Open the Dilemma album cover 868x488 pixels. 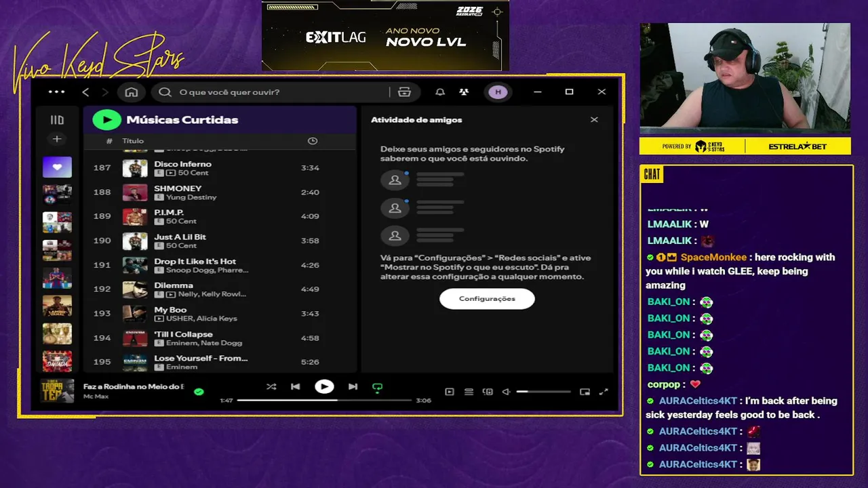135,289
